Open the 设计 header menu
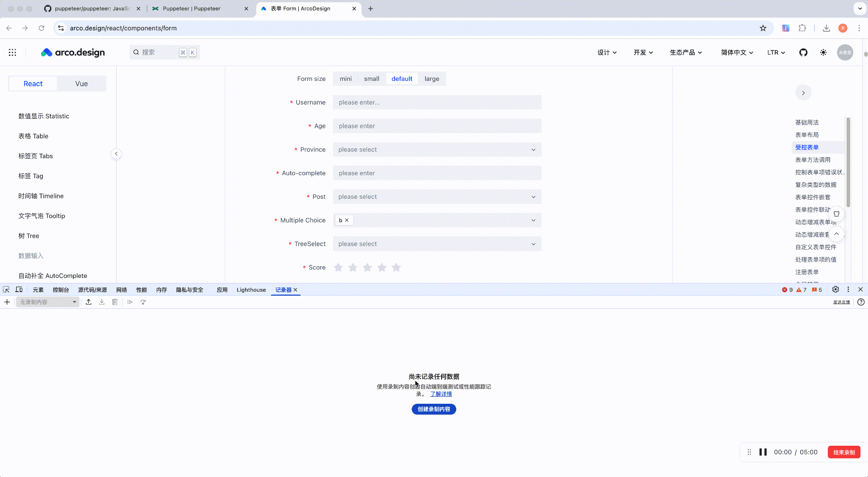868x477 pixels. (607, 52)
